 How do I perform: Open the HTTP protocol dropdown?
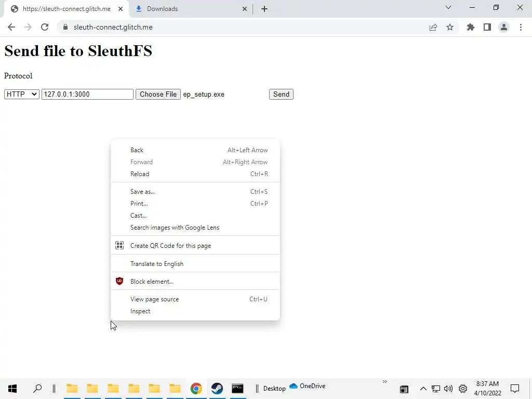(22, 95)
